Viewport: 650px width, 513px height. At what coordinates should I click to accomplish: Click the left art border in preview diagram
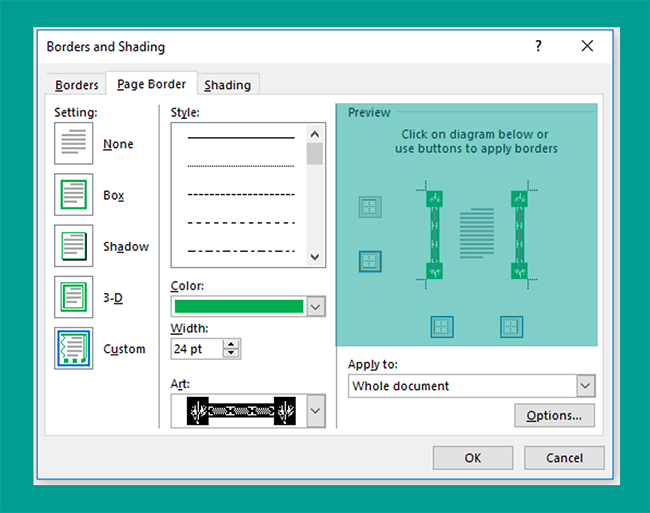pos(434,235)
